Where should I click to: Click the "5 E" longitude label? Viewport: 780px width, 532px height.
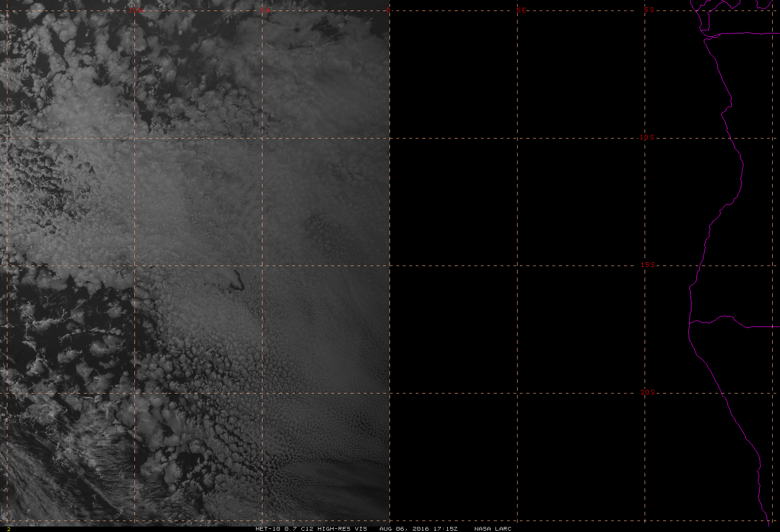(521, 10)
